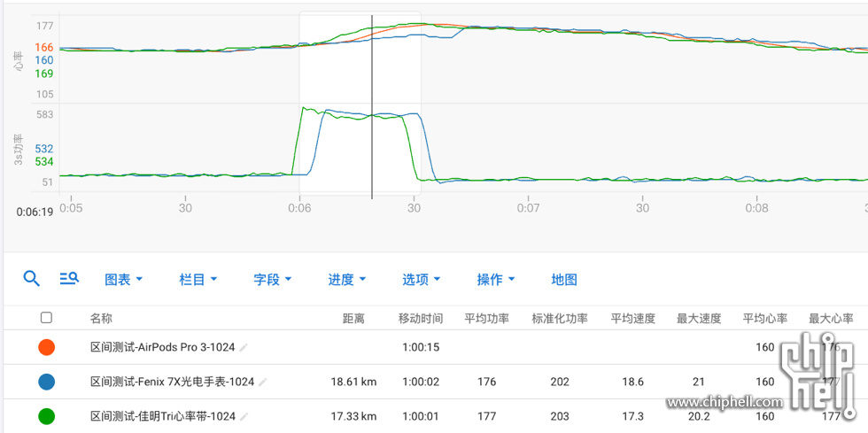This screenshot has width=868, height=433.
Task: Click the 3s功率 chart axis label
Action: (19, 150)
